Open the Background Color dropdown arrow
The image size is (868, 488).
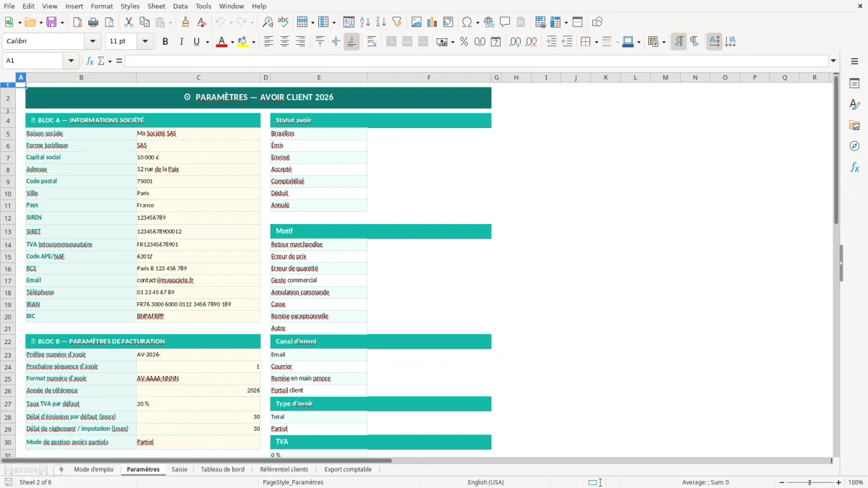point(253,42)
